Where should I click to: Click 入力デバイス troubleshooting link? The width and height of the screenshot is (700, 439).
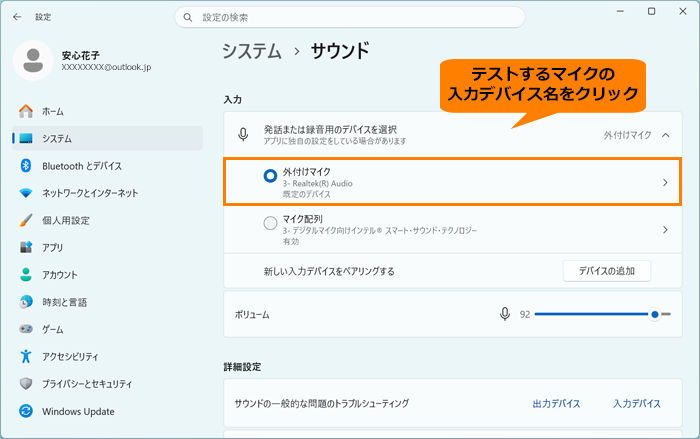(637, 404)
